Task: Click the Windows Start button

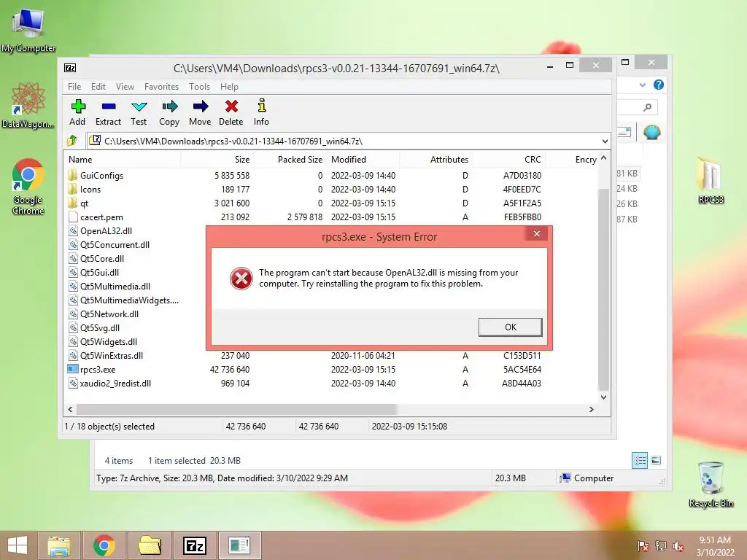Action: pyautogui.click(x=18, y=545)
